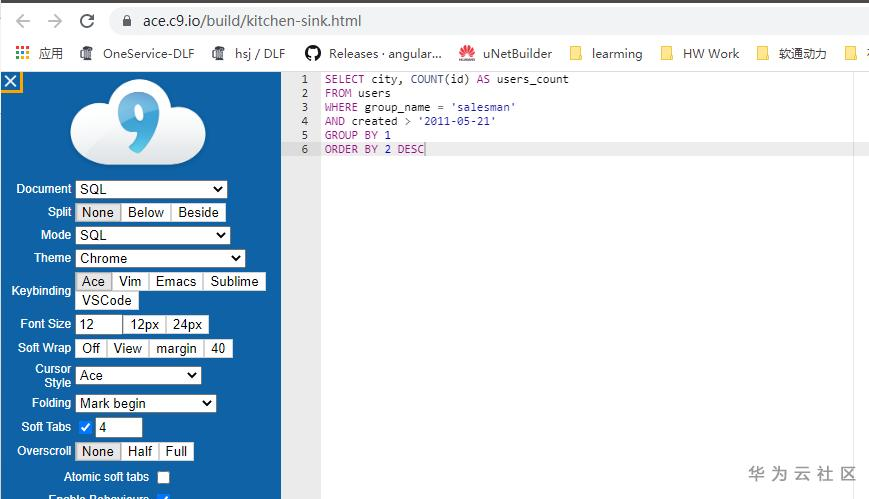Set Soft Wrap to 40
Image resolution: width=869 pixels, height=499 pixels.
[x=218, y=348]
